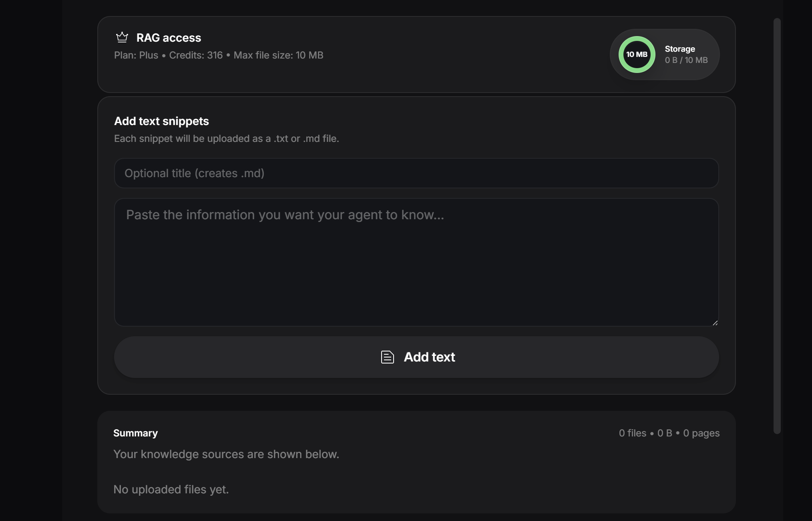Focus the Optional title input field
Screen dimensions: 812x521
(416, 173)
